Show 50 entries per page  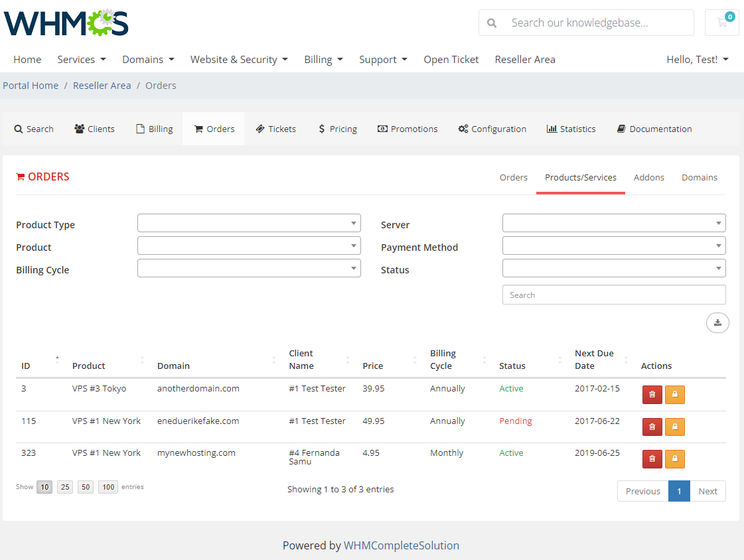pyautogui.click(x=86, y=487)
